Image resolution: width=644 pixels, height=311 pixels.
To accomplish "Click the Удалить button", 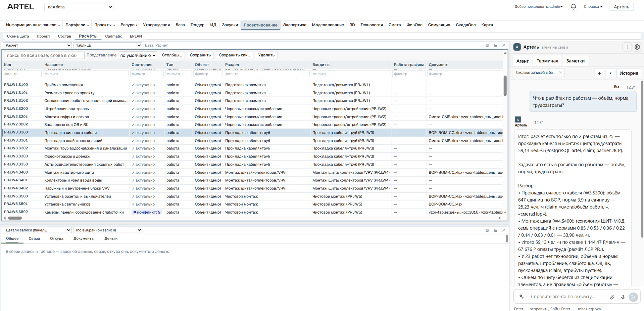I will pyautogui.click(x=266, y=55).
